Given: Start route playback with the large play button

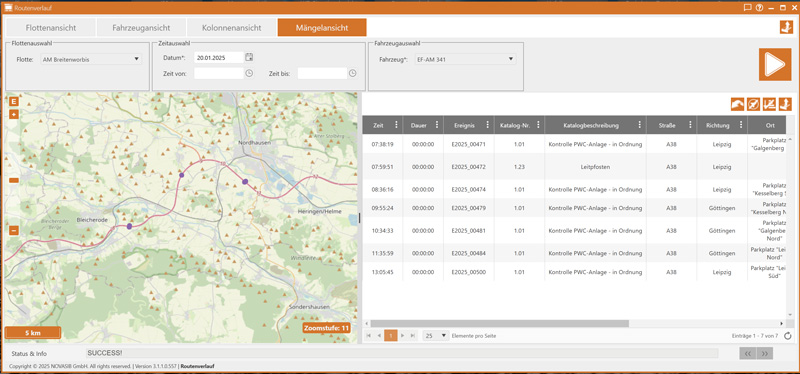Looking at the screenshot, I should pos(774,64).
